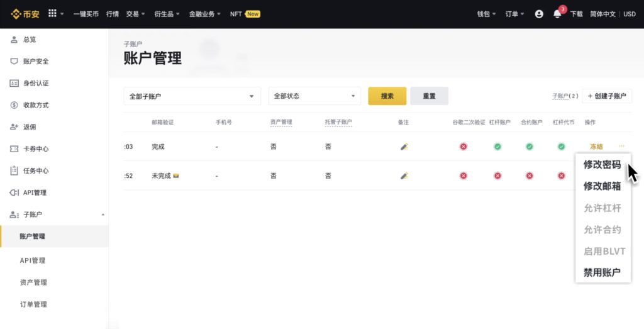644x329 pixels.
Task: Click the 子账户 sidebar icon
Action: pos(14,215)
